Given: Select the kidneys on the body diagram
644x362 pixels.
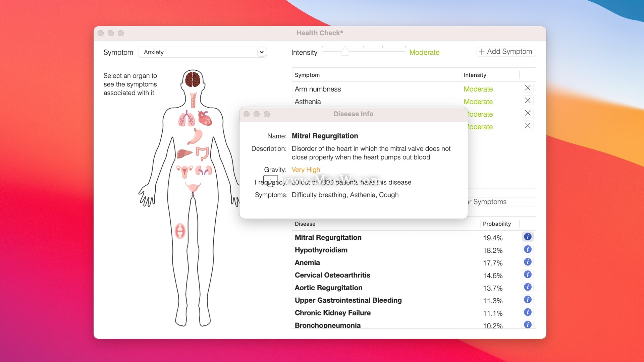Looking at the screenshot, I should coord(204,171).
